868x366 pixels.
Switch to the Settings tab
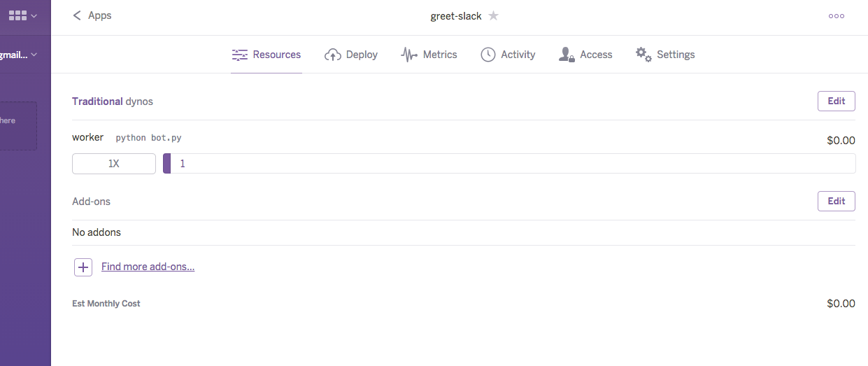coord(665,55)
